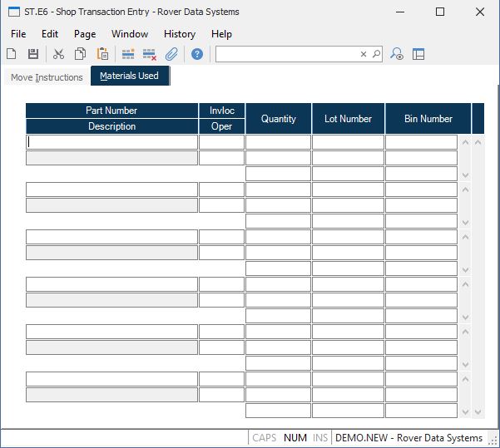Click the New record toolbar icon
This screenshot has height=448, width=500.
pyautogui.click(x=12, y=54)
